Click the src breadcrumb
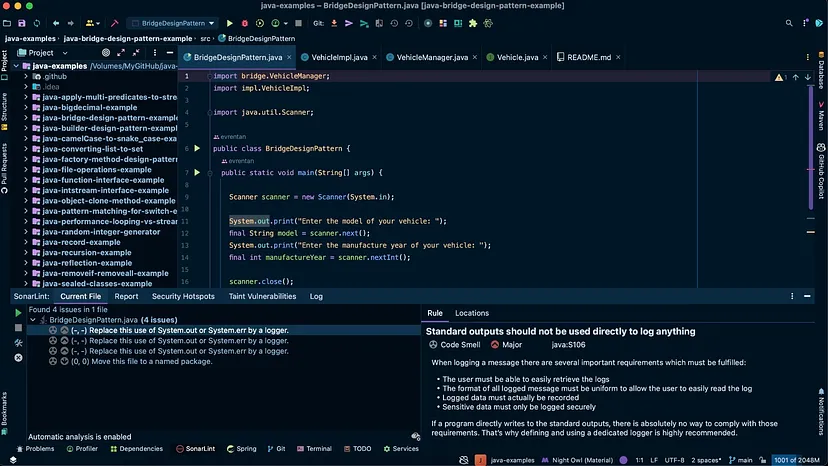The width and height of the screenshot is (828, 466). (x=204, y=39)
